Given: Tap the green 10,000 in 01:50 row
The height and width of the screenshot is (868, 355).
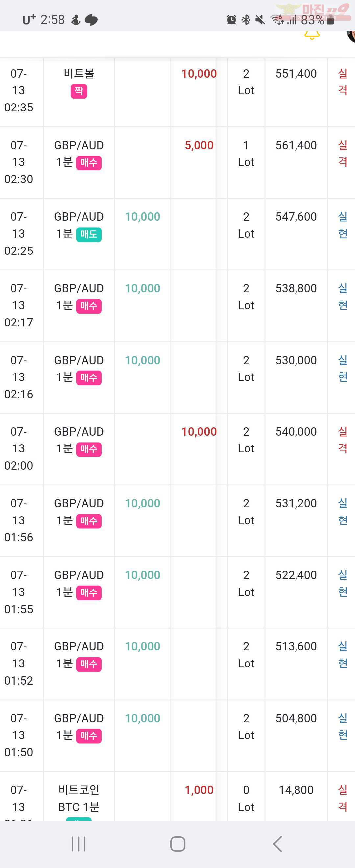Looking at the screenshot, I should click(x=142, y=718).
